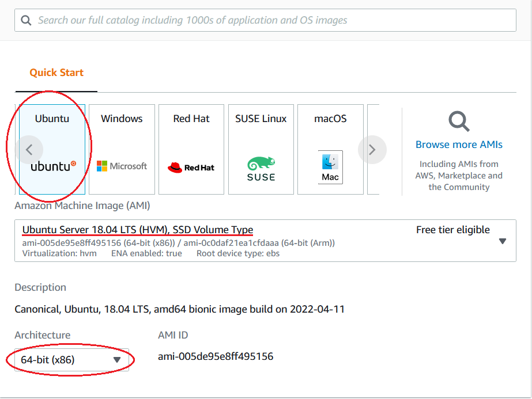Click the Ubuntu Server 18.04 LTS link
Viewport: 532px width, 399px height.
pyautogui.click(x=137, y=229)
